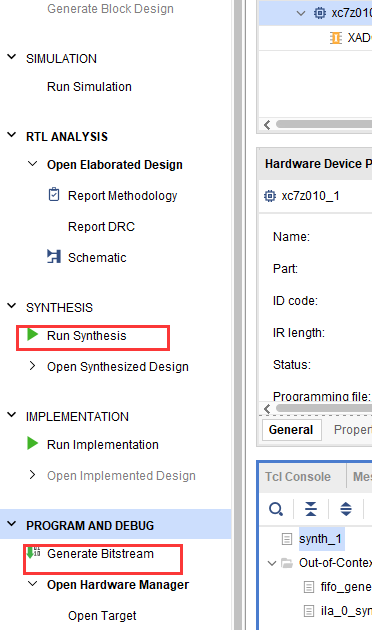
Task: Click Run Simulation
Action: [89, 87]
